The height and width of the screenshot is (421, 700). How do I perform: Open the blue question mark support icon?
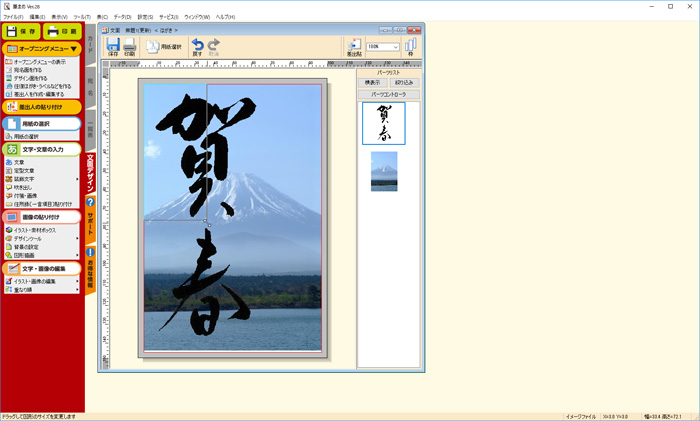tap(90, 203)
